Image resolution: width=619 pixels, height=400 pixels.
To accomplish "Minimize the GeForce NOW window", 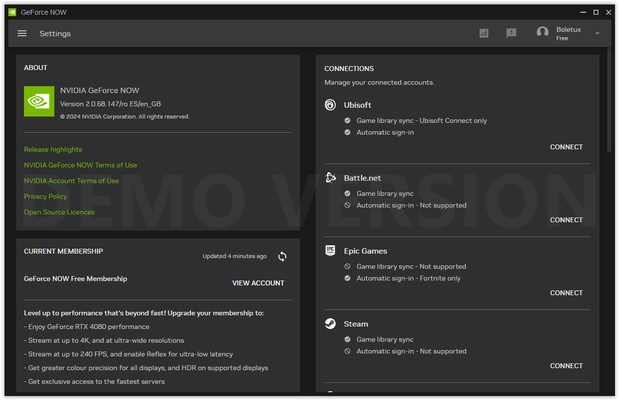I will coord(583,12).
